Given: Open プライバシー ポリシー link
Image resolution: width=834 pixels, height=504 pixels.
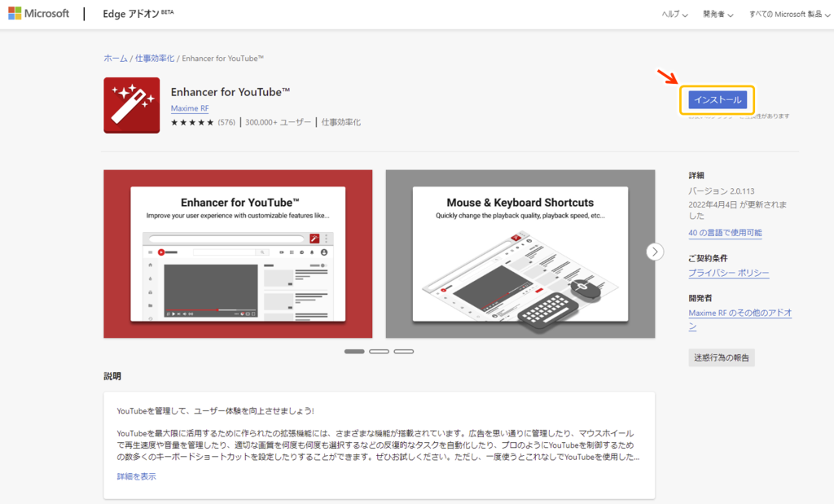Looking at the screenshot, I should coord(728,273).
